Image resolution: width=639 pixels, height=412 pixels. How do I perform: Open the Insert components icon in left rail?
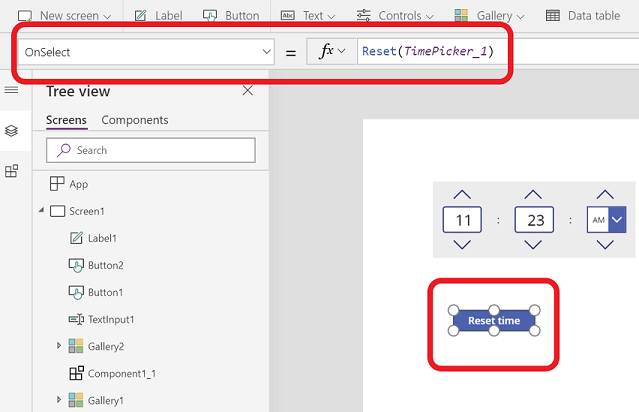11,171
